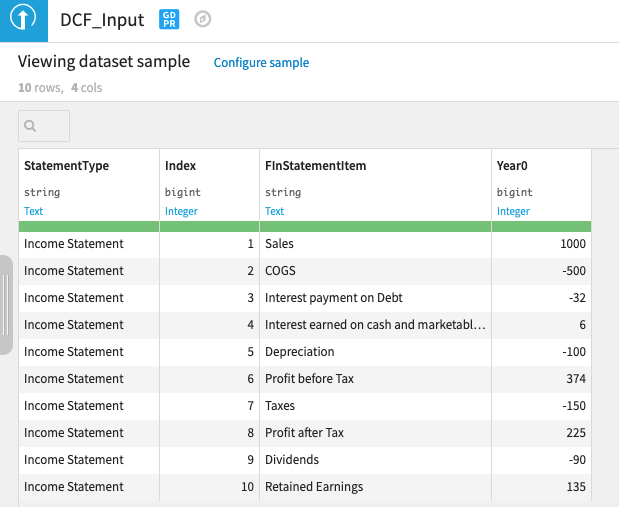This screenshot has height=507, width=619.
Task: Click the upload dataset icon
Action: [23, 21]
